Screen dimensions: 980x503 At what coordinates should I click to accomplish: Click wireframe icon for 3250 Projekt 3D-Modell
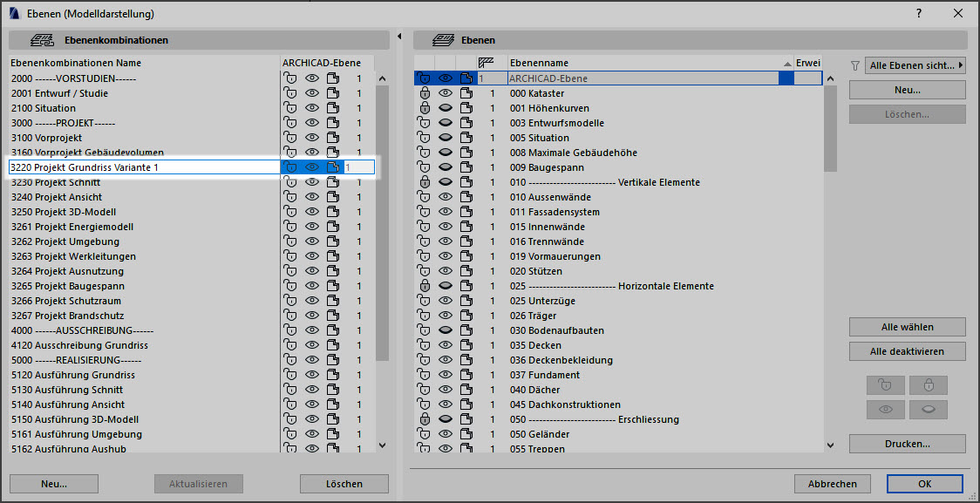333,212
